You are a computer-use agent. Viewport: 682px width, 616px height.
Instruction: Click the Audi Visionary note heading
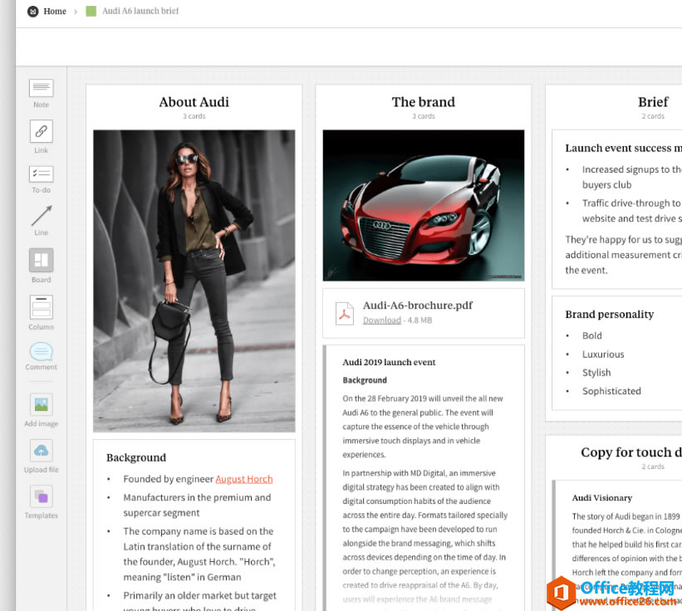click(602, 498)
